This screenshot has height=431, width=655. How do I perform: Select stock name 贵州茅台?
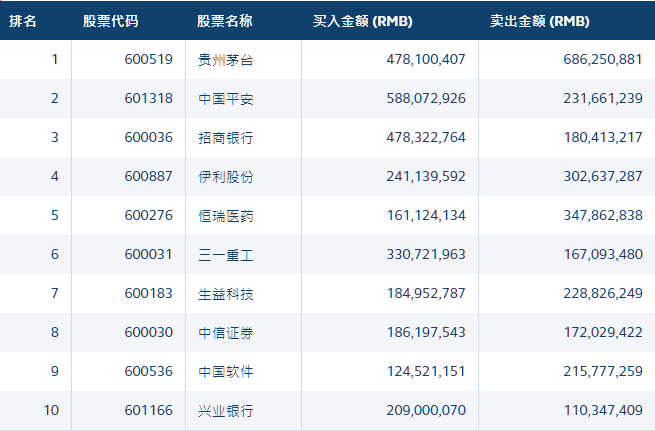click(226, 60)
